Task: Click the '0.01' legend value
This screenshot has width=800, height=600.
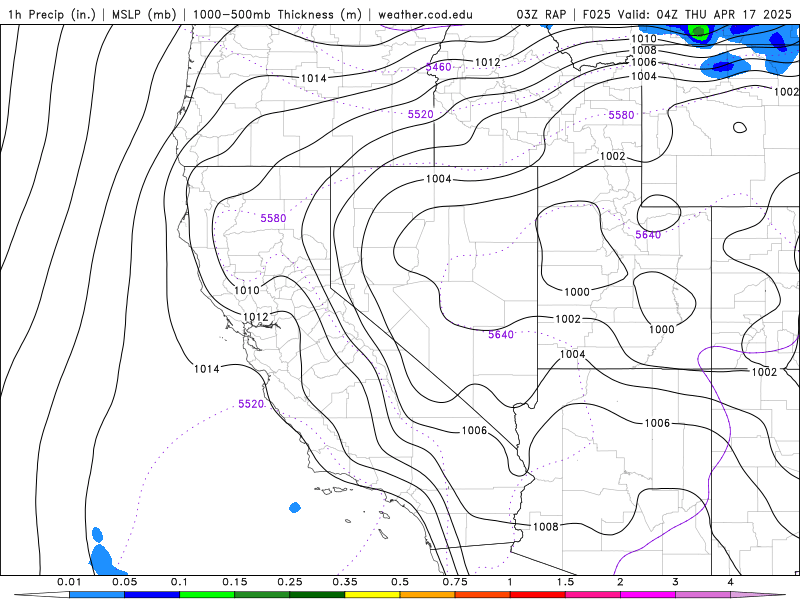Action: [69, 582]
